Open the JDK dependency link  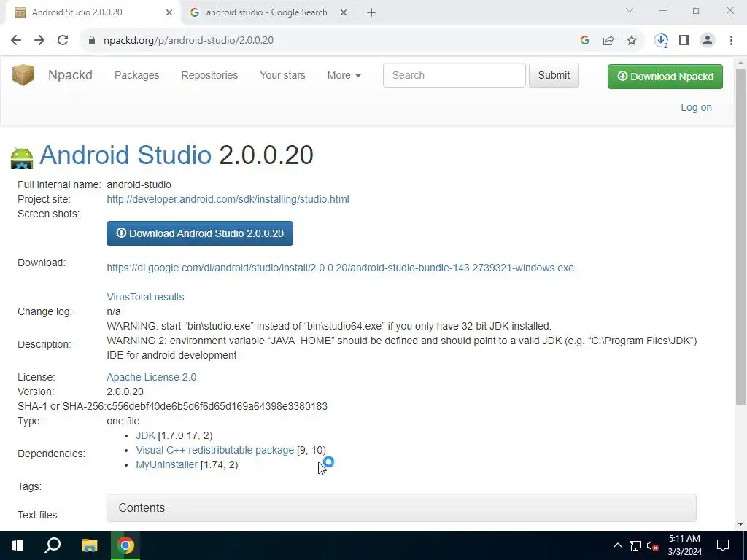[x=145, y=436]
